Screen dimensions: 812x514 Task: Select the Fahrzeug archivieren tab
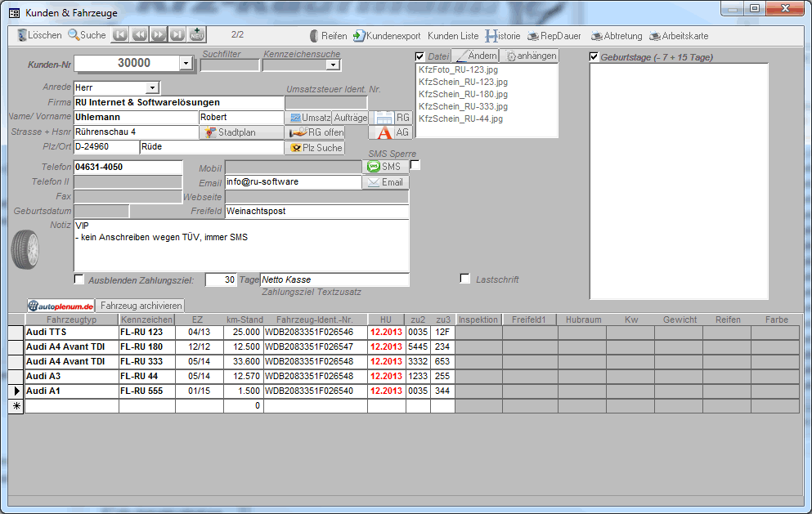[x=141, y=306]
